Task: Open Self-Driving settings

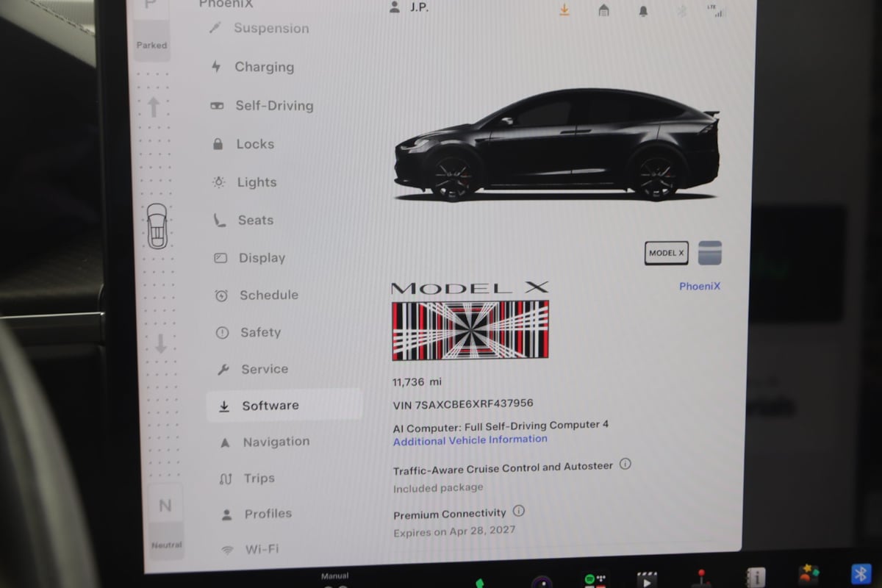Action: pos(262,106)
